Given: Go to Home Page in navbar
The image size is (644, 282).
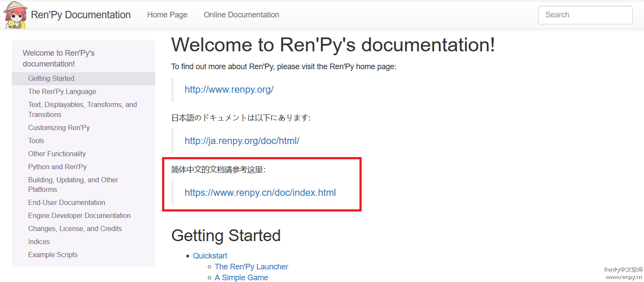Looking at the screenshot, I should (x=167, y=15).
